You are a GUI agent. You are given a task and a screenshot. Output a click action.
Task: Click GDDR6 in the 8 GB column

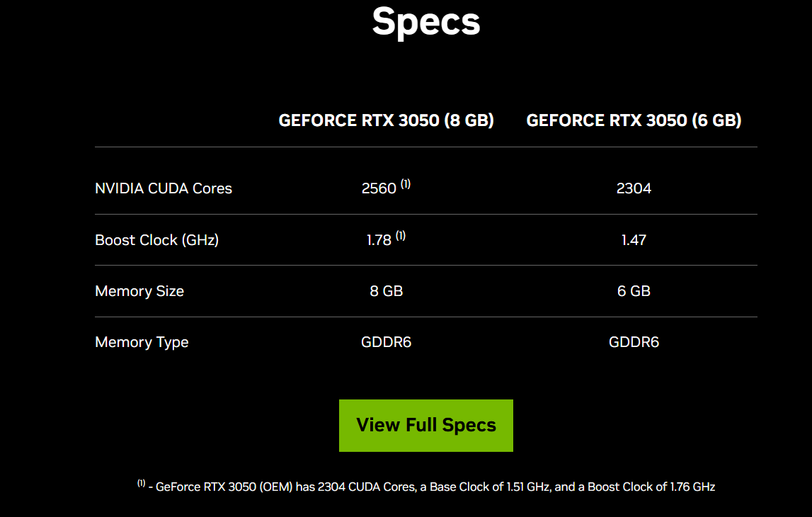[386, 342]
